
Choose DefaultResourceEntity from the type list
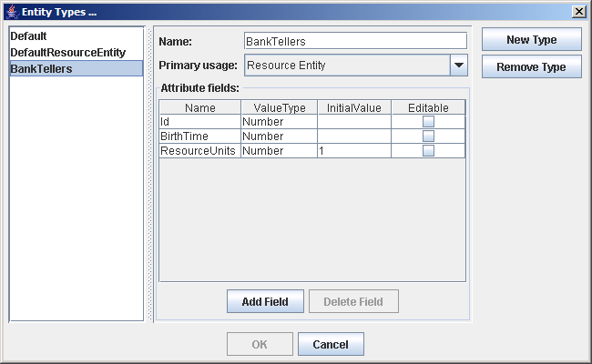click(67, 53)
